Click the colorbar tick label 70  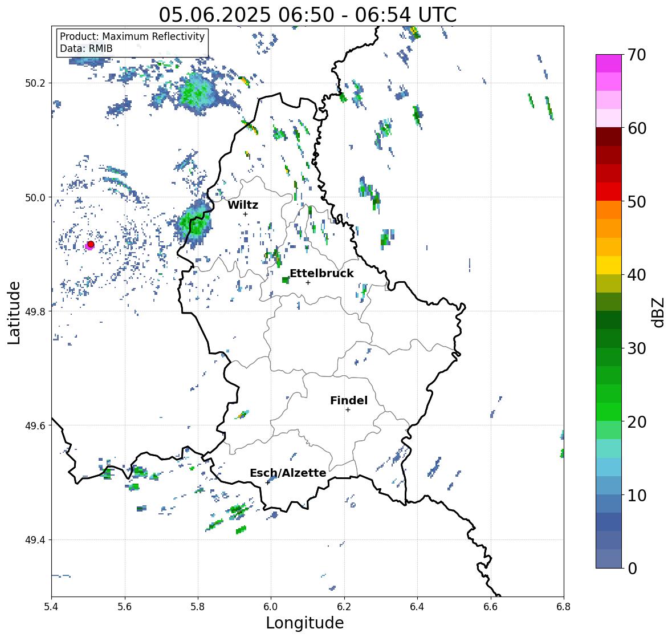tap(637, 55)
